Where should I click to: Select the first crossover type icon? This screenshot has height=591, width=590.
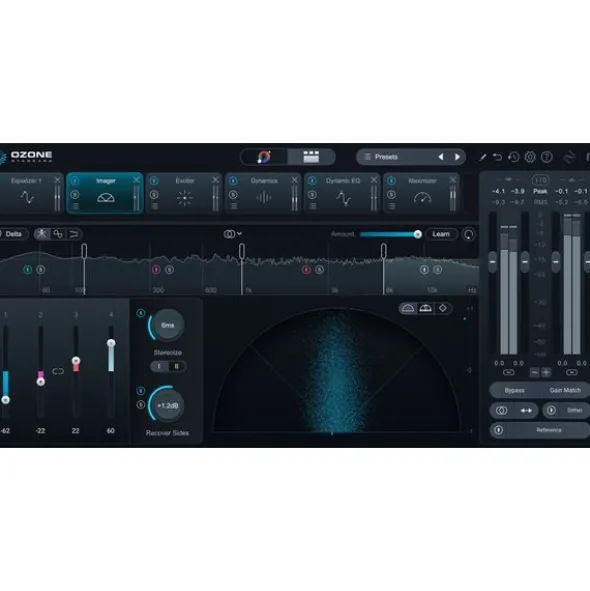[x=42, y=234]
